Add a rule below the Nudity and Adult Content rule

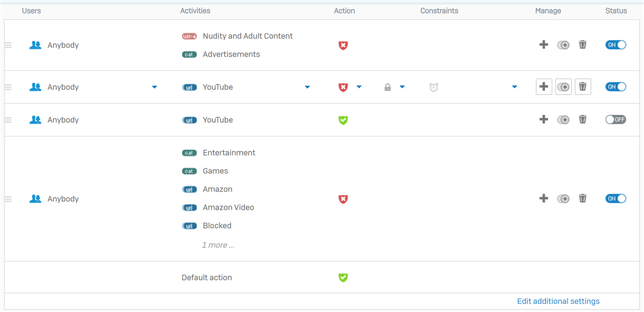pyautogui.click(x=544, y=45)
